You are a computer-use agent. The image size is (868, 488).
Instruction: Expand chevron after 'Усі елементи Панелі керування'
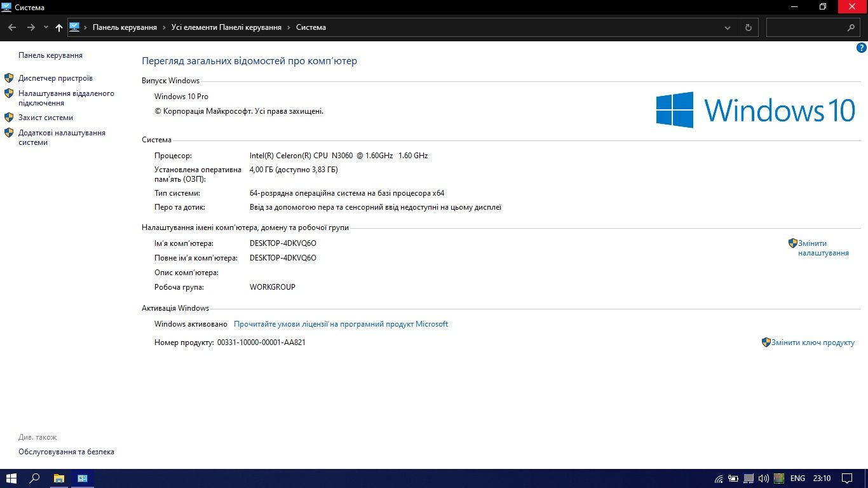tap(288, 27)
